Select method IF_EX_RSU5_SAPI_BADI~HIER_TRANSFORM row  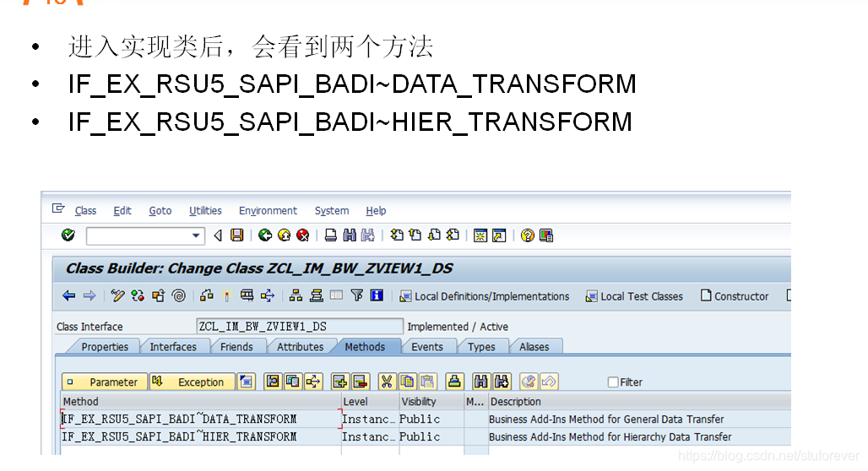201,436
